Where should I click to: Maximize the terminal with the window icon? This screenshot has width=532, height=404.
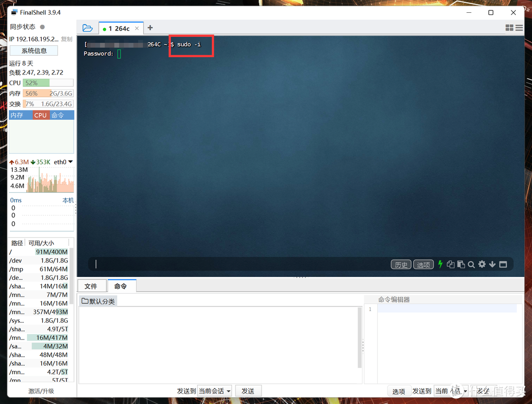[x=503, y=264]
